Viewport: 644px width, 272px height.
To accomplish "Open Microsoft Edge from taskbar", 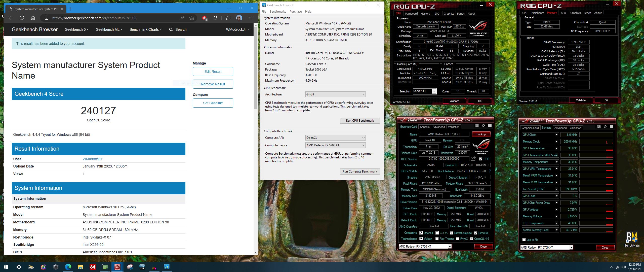I will (x=68, y=267).
